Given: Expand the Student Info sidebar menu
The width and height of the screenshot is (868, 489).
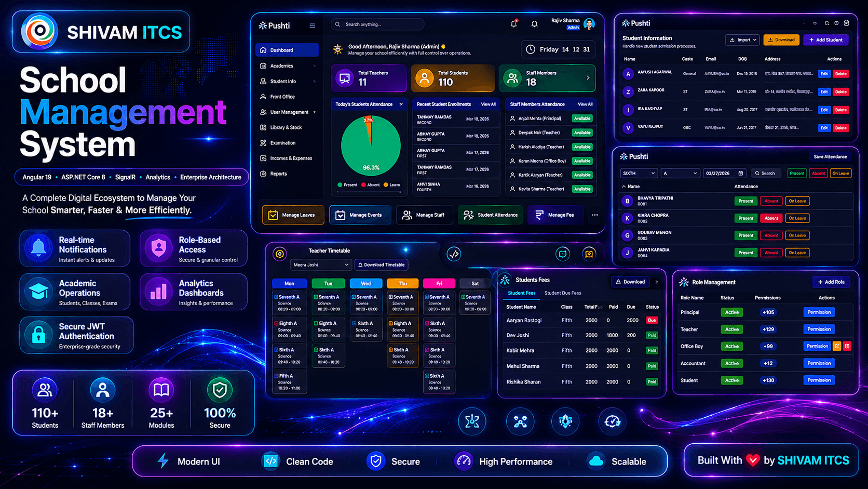Looking at the screenshot, I should click(287, 82).
